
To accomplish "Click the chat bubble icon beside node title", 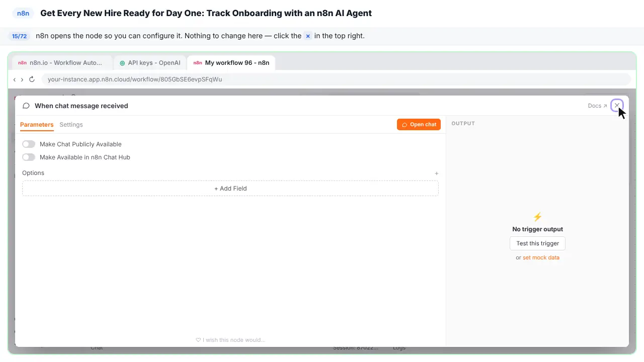I will tap(26, 106).
